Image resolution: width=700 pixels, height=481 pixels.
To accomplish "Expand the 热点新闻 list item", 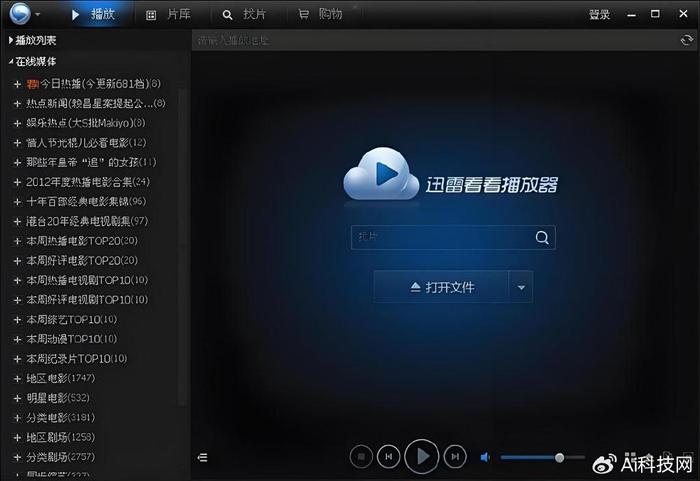I will point(17,104).
